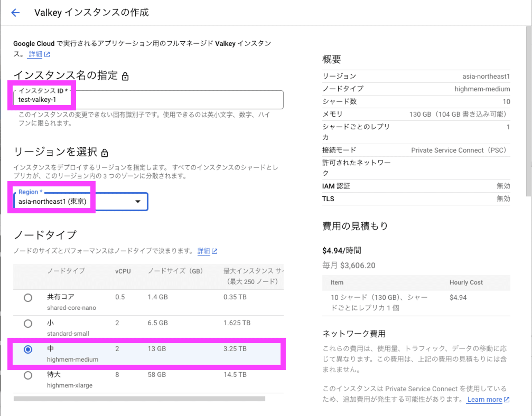Click the 6.5 GB node size cell
This screenshot has width=532, height=416.
[158, 323]
